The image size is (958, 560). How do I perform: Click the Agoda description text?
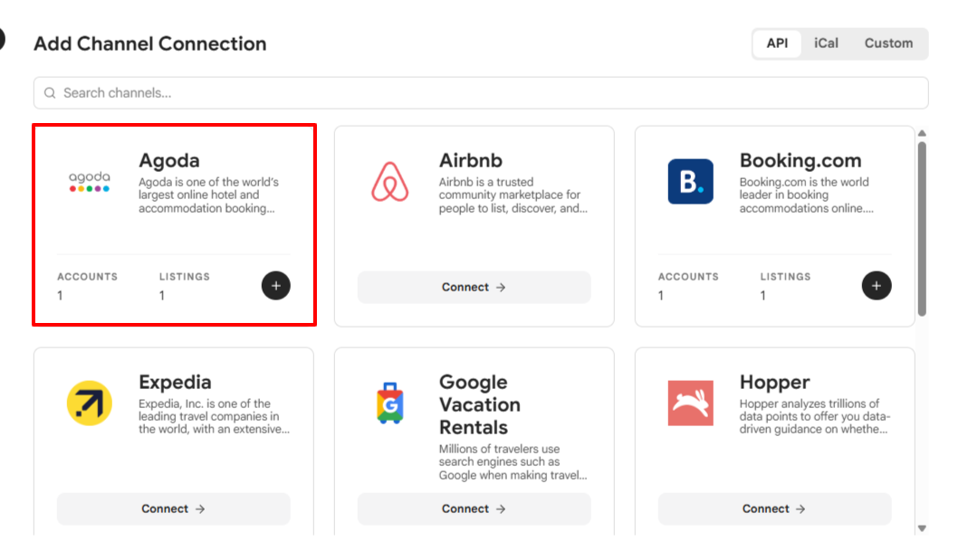coord(208,195)
